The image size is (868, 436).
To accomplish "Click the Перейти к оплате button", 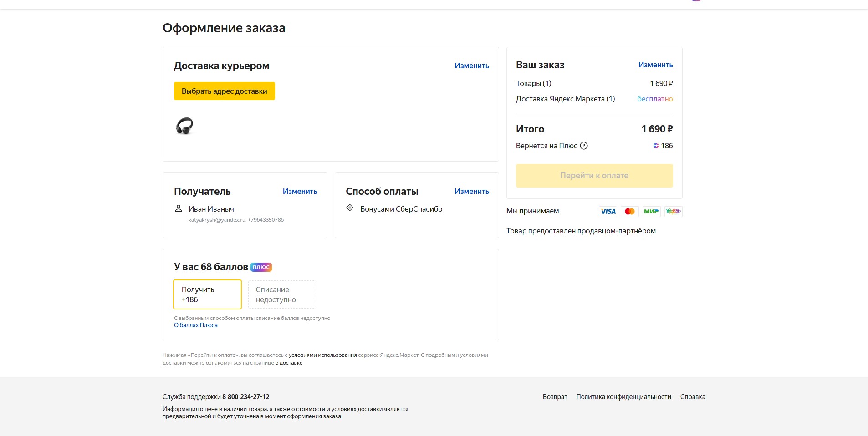I will click(594, 176).
